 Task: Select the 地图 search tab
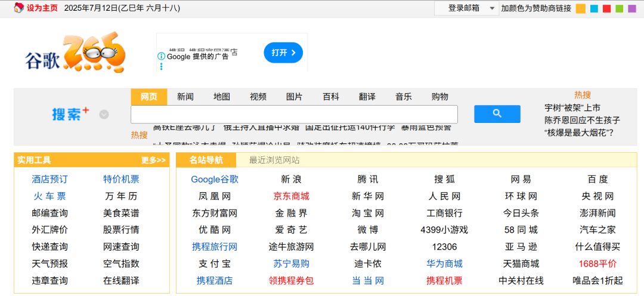[222, 97]
